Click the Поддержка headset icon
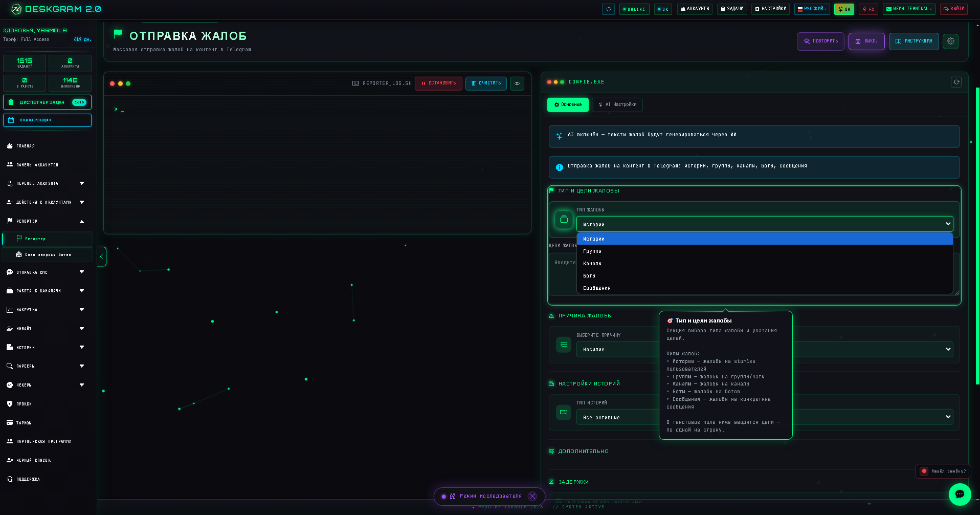The width and height of the screenshot is (980, 515). [x=10, y=479]
